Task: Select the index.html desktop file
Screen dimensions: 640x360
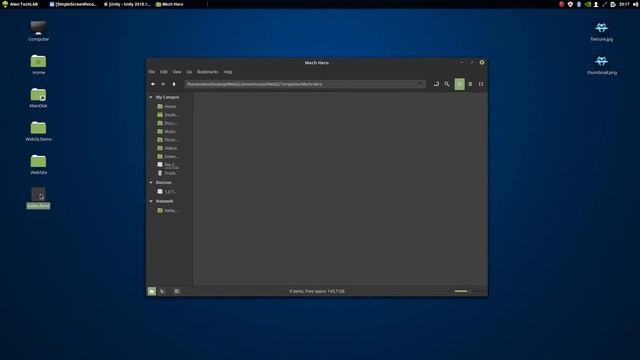Action: (38, 198)
